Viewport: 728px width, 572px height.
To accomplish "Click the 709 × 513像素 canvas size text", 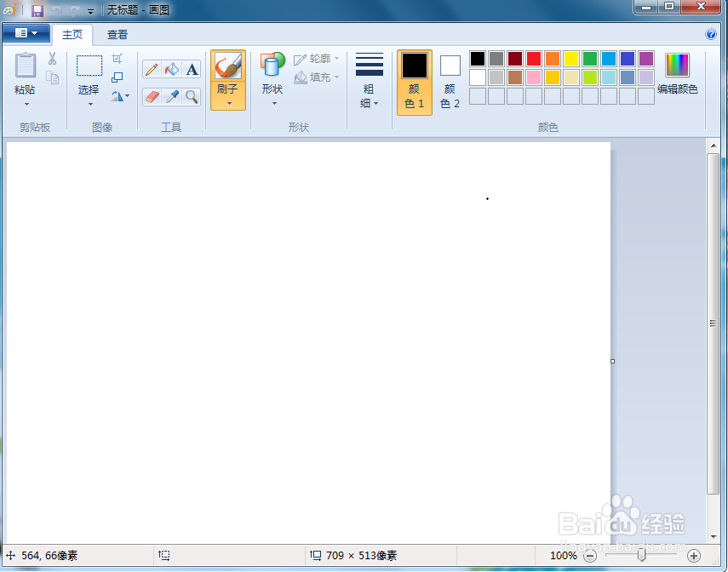I will (x=361, y=556).
